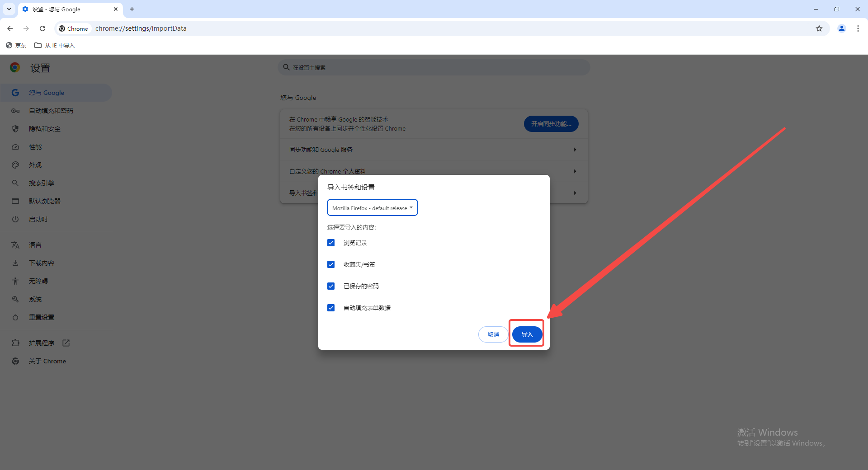Click the reset icon beside 重置设置
Image resolution: width=868 pixels, height=470 pixels.
pyautogui.click(x=15, y=317)
